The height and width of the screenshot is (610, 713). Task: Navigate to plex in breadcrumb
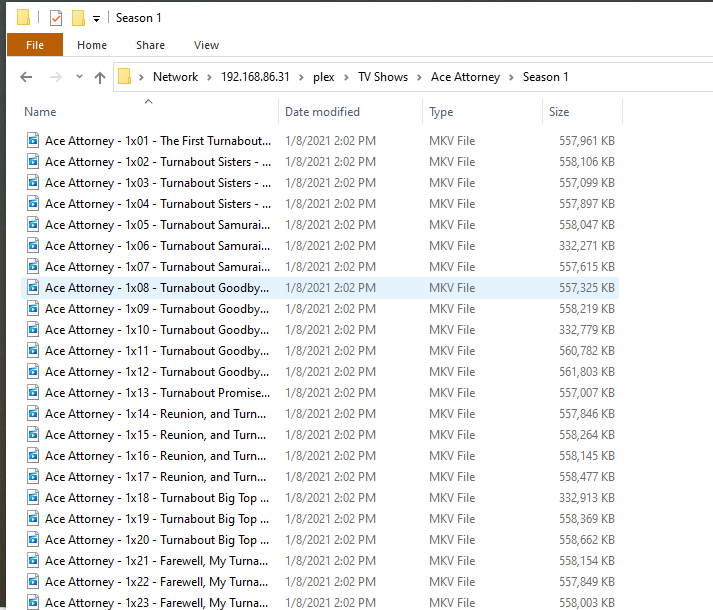324,77
